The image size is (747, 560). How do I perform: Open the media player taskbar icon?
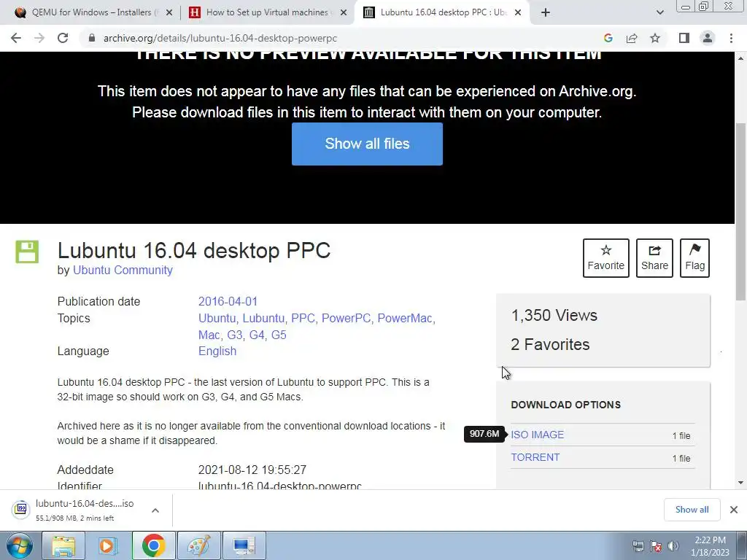[x=108, y=545]
